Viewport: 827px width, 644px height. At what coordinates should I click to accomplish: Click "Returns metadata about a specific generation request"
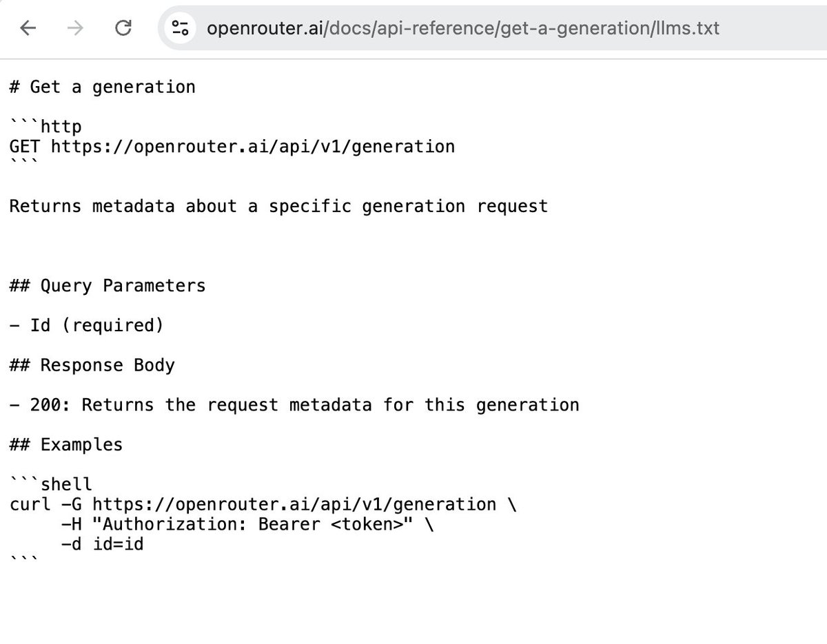279,206
